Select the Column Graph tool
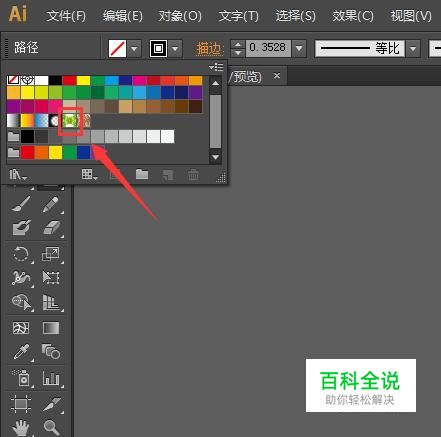This screenshot has width=441, height=437. tap(51, 378)
